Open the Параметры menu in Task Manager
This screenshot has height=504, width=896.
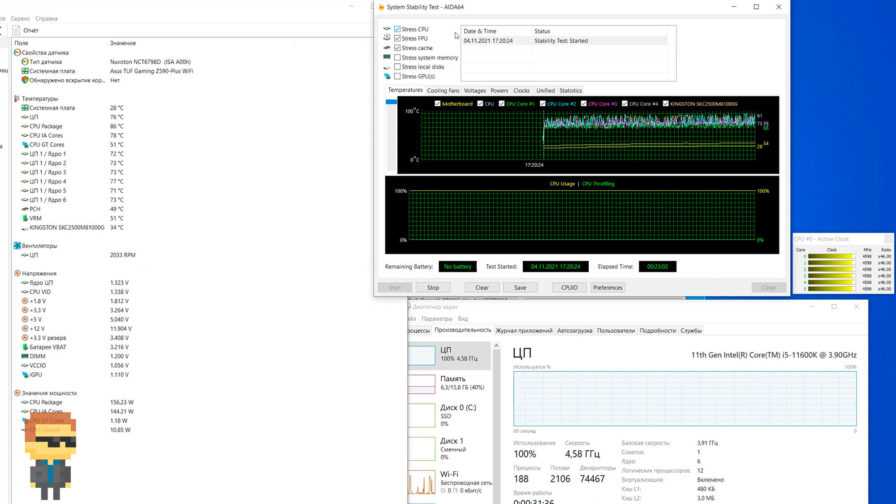point(437,318)
